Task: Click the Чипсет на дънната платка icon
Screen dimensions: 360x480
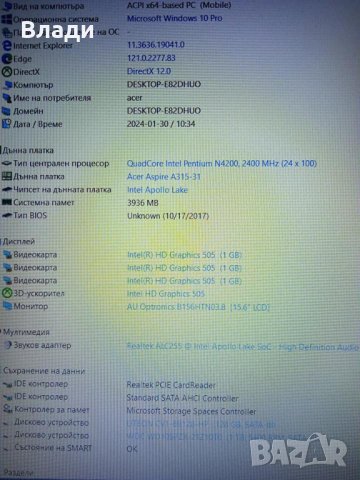Action: click(x=7, y=189)
